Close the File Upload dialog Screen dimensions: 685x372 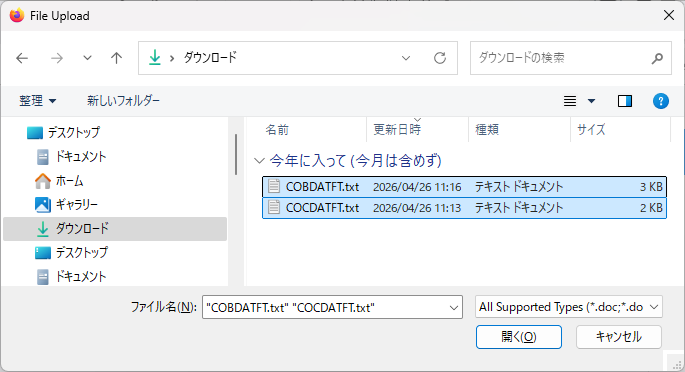click(669, 16)
